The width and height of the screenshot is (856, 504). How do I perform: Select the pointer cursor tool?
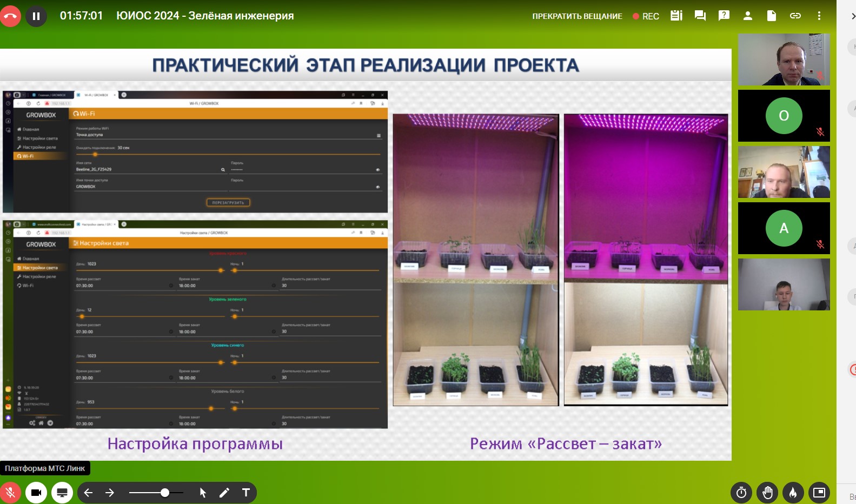pyautogui.click(x=203, y=493)
